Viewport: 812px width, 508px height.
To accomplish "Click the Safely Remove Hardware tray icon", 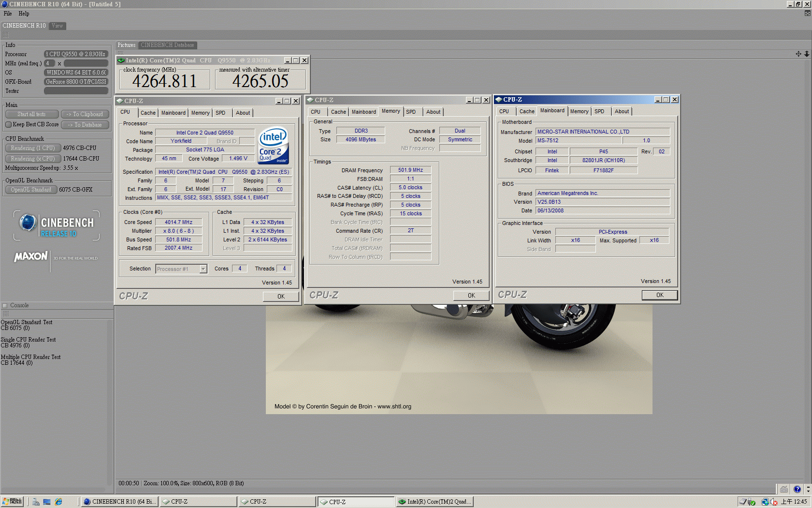I will coord(752,502).
